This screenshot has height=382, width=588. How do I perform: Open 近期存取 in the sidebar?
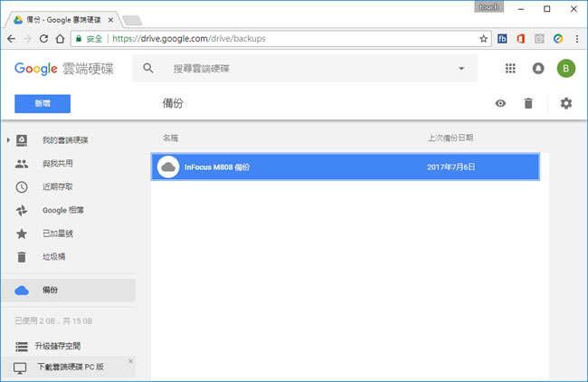point(57,186)
